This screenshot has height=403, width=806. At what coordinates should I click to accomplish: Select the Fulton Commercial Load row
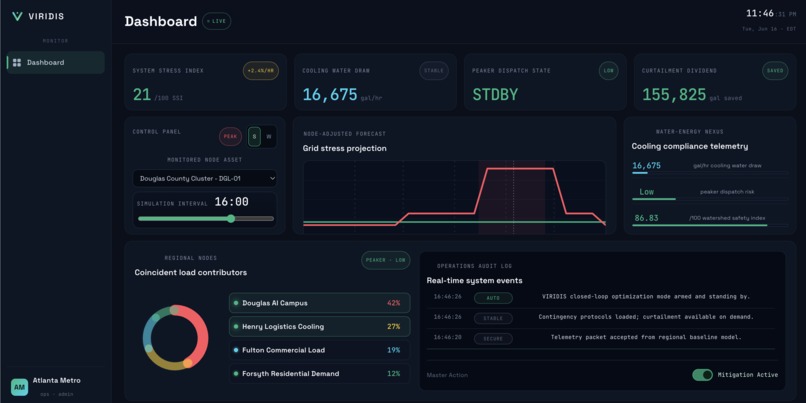coord(320,350)
